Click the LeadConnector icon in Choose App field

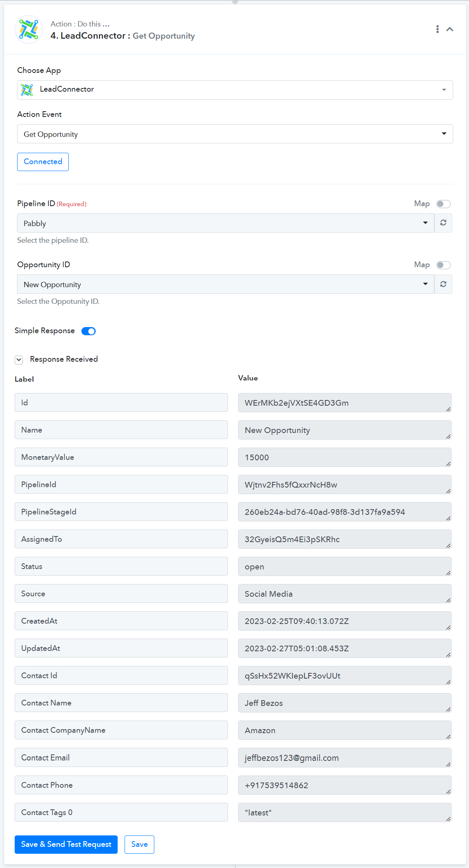pos(27,90)
